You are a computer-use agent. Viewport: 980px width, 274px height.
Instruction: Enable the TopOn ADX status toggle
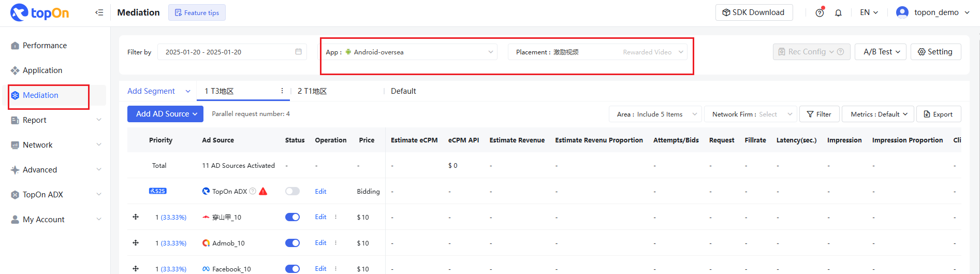(292, 191)
